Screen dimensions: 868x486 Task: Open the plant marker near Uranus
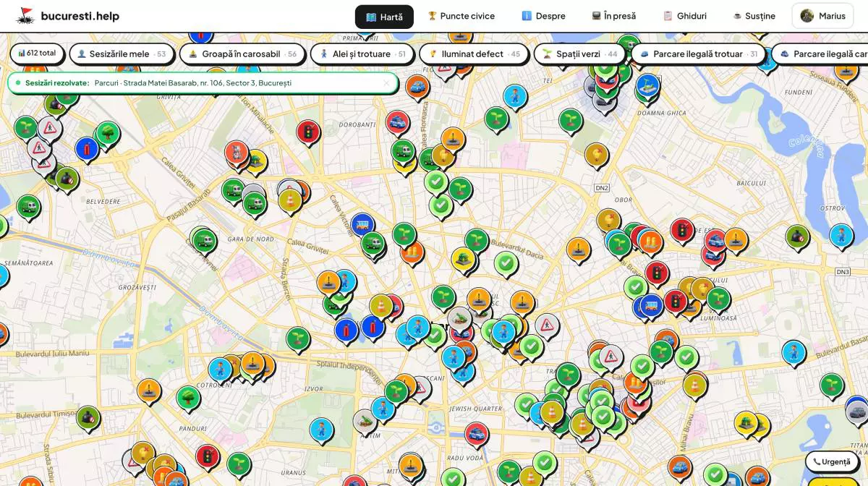[x=239, y=464]
